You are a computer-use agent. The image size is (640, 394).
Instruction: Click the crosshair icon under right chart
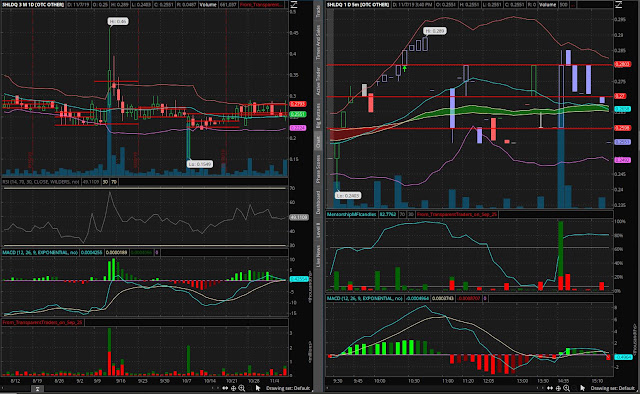point(559,388)
